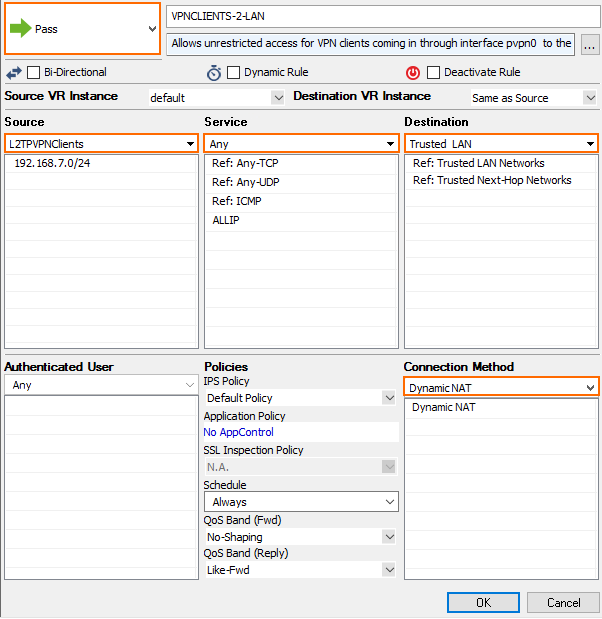Click the rule description text field
The height and width of the screenshot is (619, 602).
(370, 43)
